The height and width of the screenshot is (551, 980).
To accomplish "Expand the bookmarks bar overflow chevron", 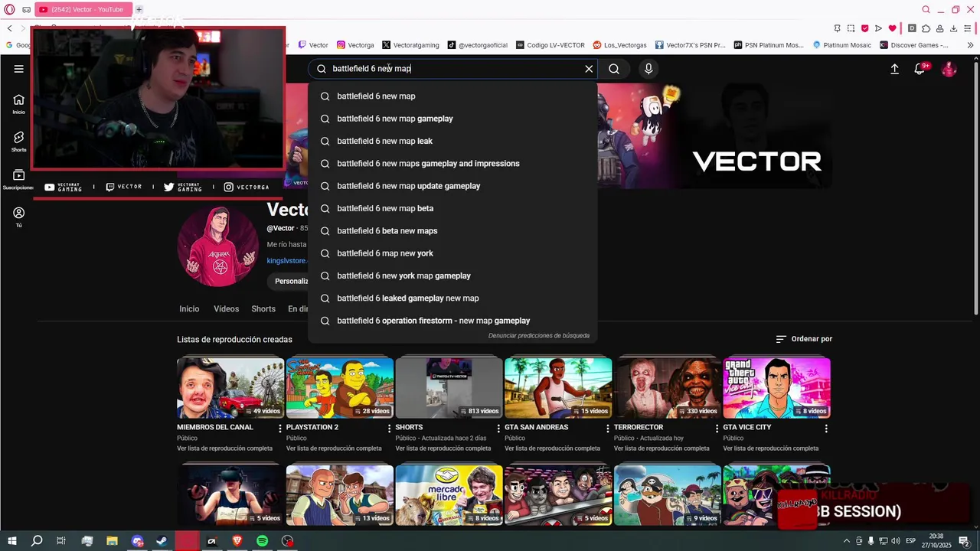I will coord(970,45).
